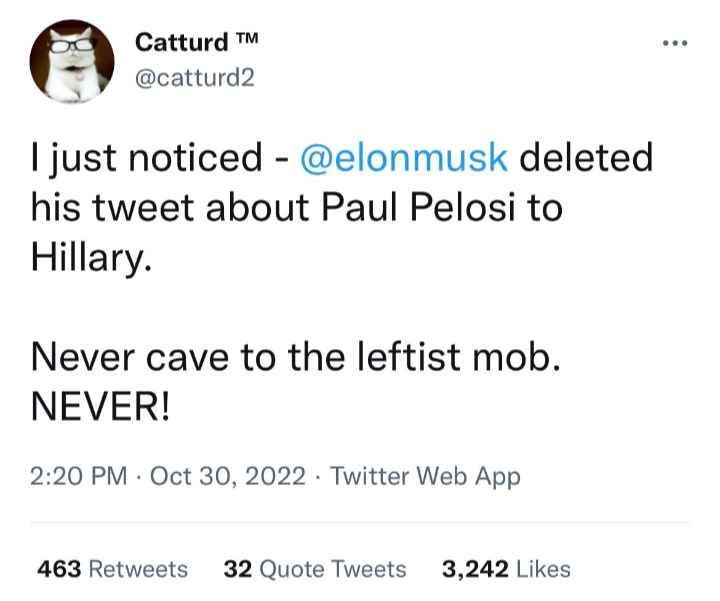Viewport: 720px width, 601px height.
Task: Show the 3,242 Likes list
Action: (506, 569)
